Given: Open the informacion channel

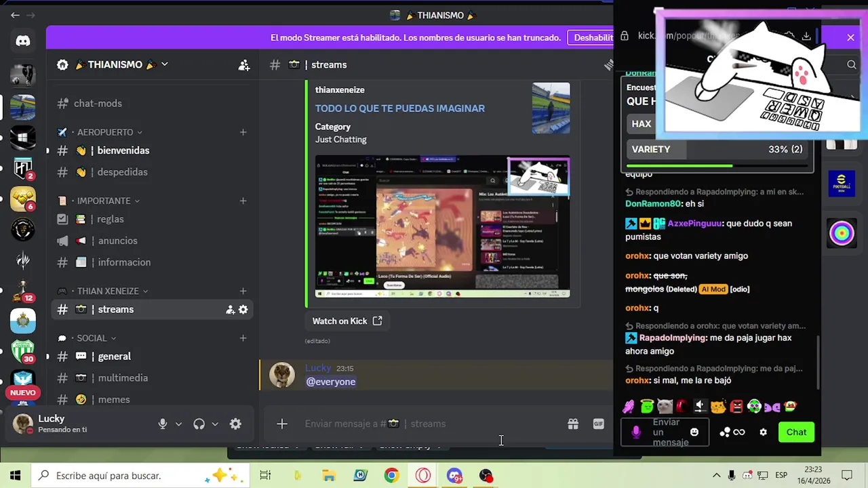Looking at the screenshot, I should coord(153,262).
